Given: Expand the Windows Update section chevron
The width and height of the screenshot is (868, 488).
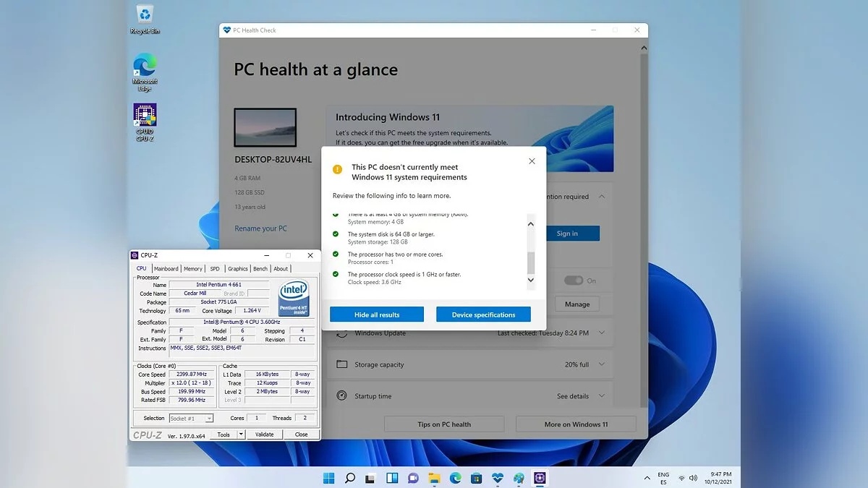Looking at the screenshot, I should click(x=602, y=333).
